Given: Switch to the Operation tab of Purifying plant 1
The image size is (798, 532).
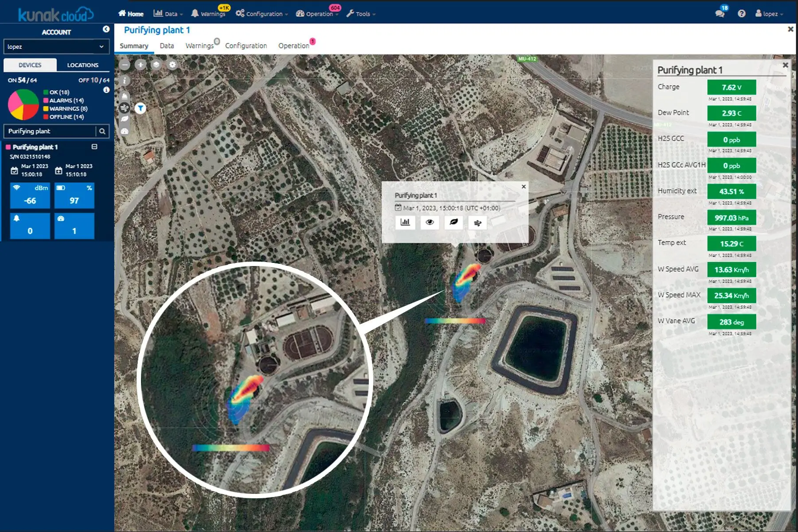Looking at the screenshot, I should (294, 46).
